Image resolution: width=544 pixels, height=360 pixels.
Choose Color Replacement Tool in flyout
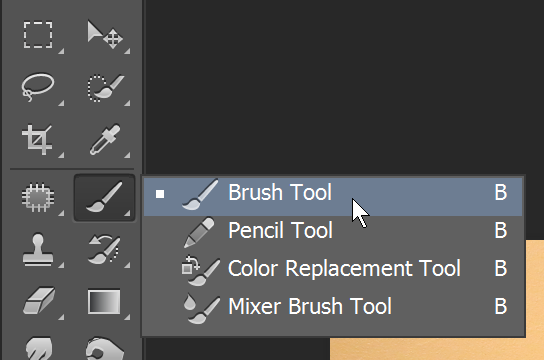click(x=333, y=268)
